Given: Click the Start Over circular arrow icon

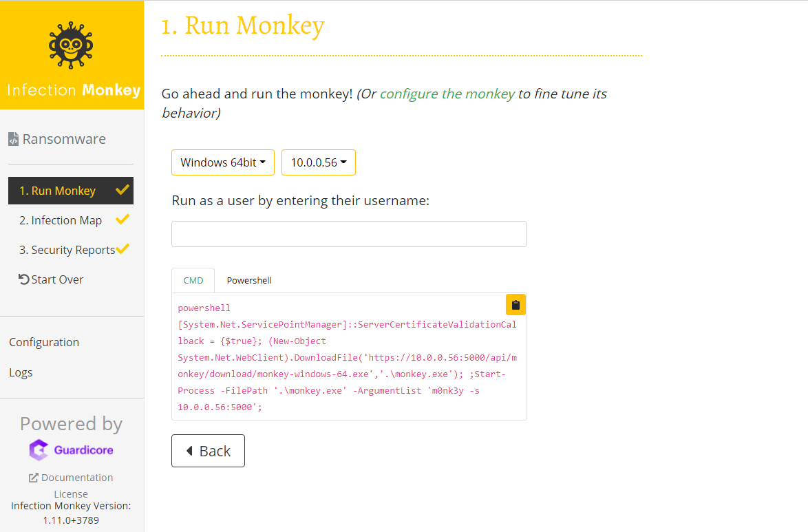Looking at the screenshot, I should pos(23,279).
